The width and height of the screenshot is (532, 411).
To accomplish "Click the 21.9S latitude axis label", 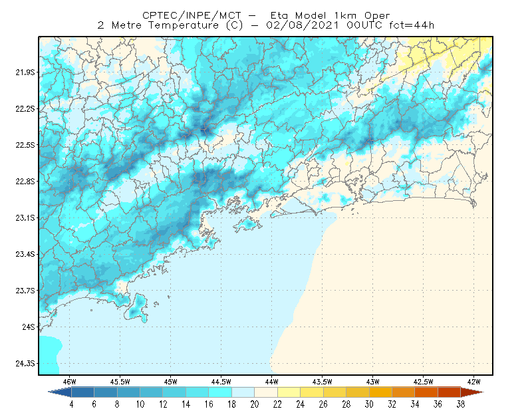I will [25, 72].
